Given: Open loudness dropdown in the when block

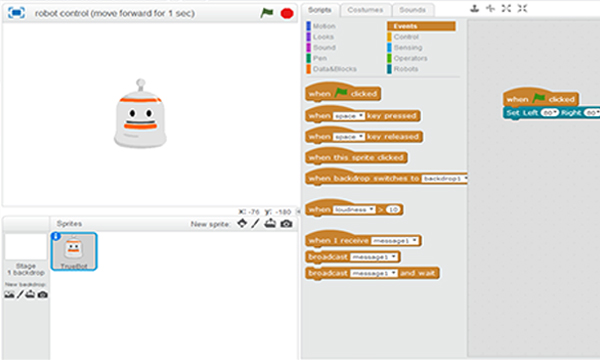Looking at the screenshot, I should 354,210.
